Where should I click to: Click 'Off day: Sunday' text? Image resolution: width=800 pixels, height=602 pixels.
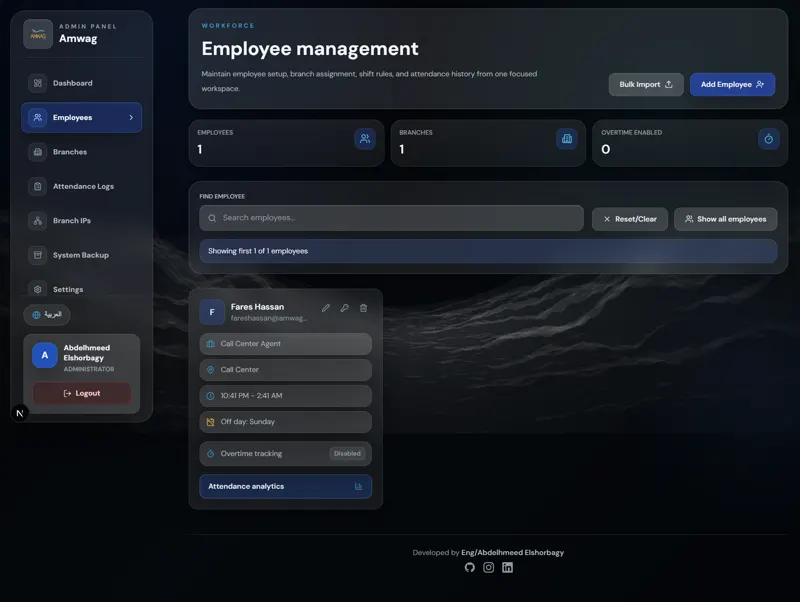247,422
